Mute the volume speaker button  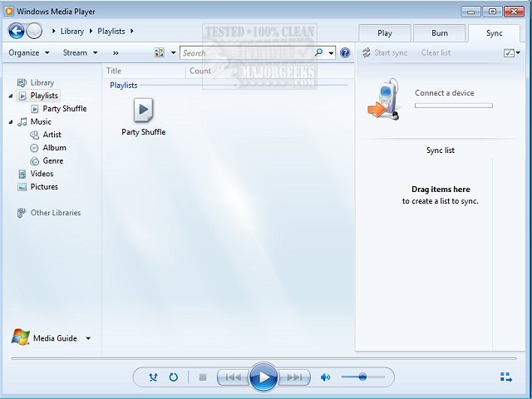(x=325, y=377)
